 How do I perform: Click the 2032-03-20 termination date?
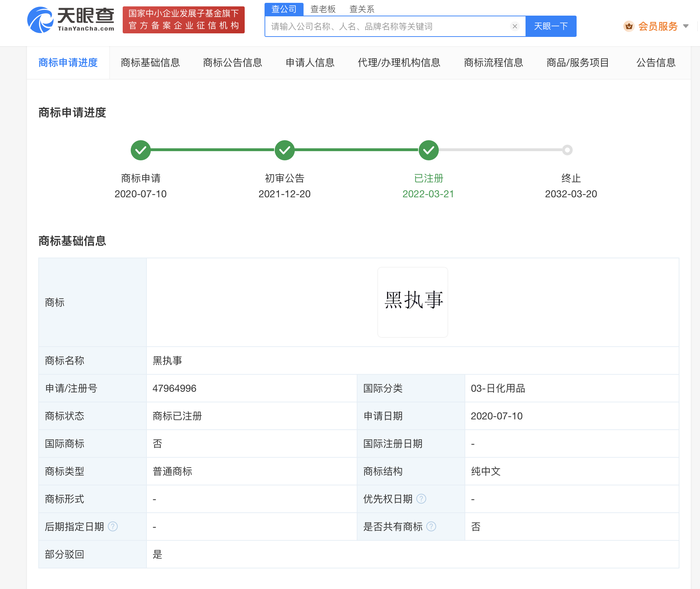click(x=571, y=194)
